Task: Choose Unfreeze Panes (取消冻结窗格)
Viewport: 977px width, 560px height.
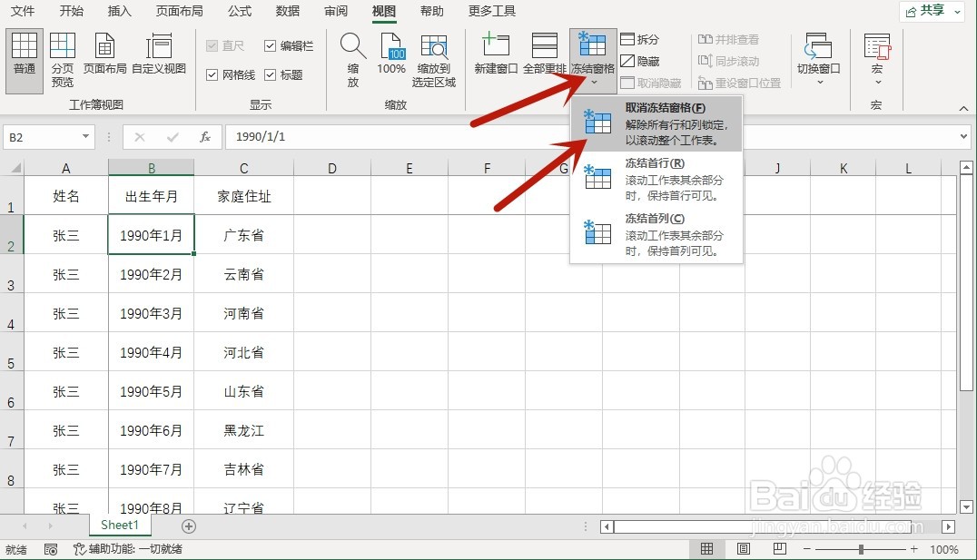Action: point(656,123)
